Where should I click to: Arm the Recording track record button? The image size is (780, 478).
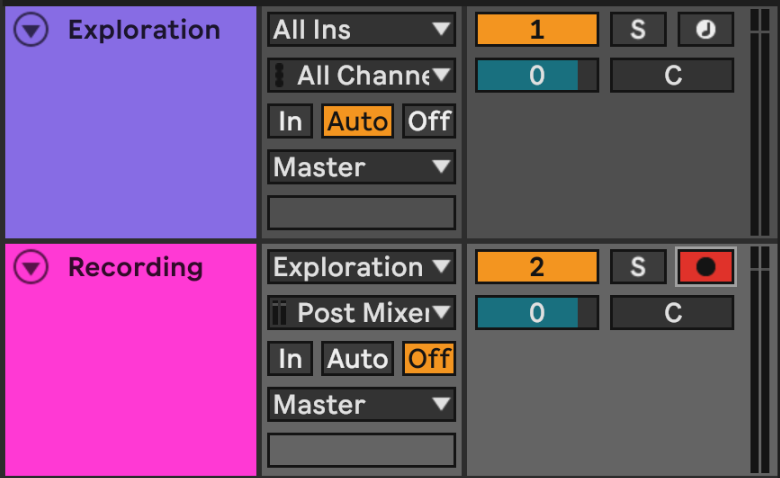pos(706,267)
